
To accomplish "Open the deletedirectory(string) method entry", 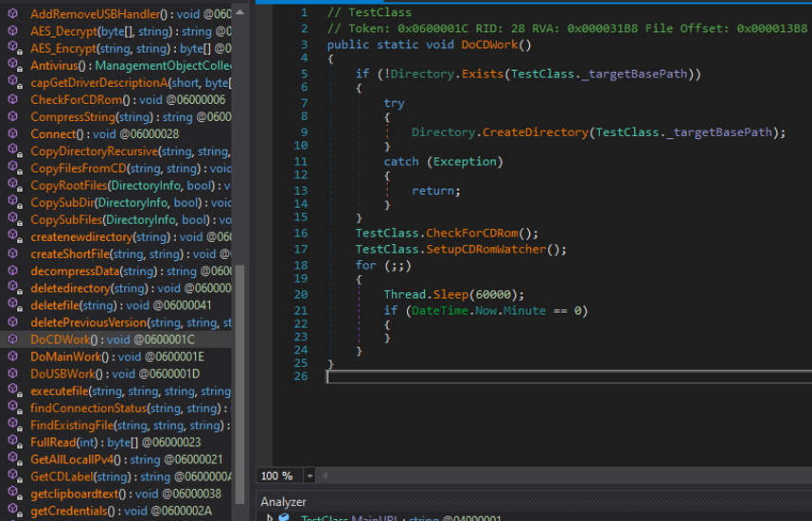I will pos(131,288).
